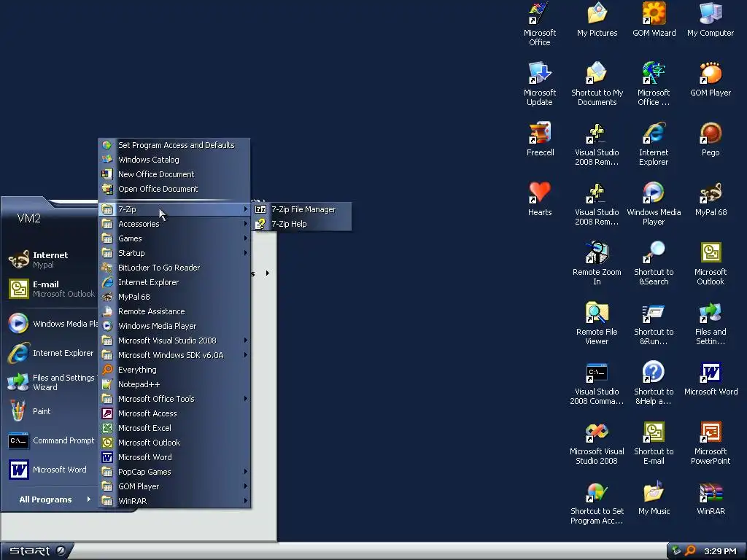Open Microsoft Update desktop shortcut
The image size is (747, 560).
coord(539,84)
